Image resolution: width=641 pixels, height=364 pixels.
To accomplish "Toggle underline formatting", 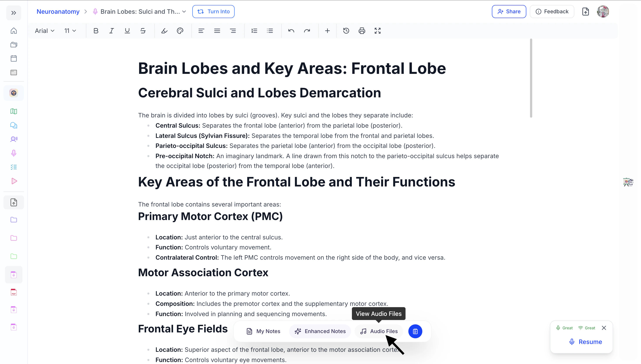I will [127, 31].
